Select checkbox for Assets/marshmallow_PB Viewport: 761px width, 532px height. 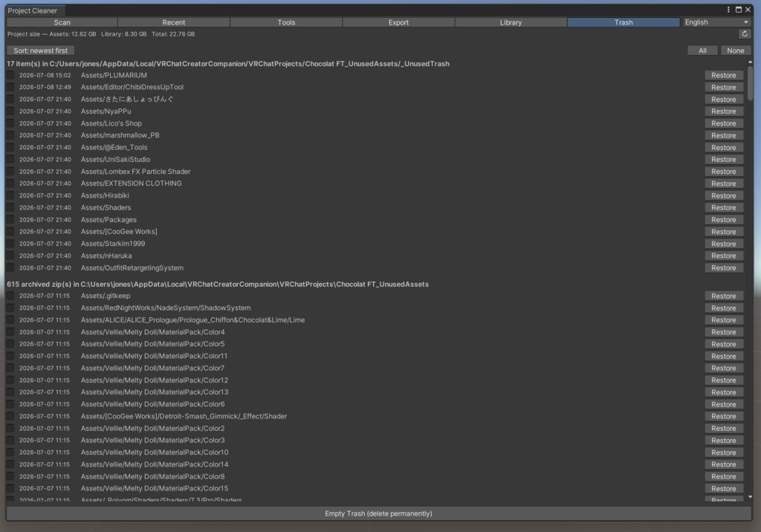coord(10,135)
